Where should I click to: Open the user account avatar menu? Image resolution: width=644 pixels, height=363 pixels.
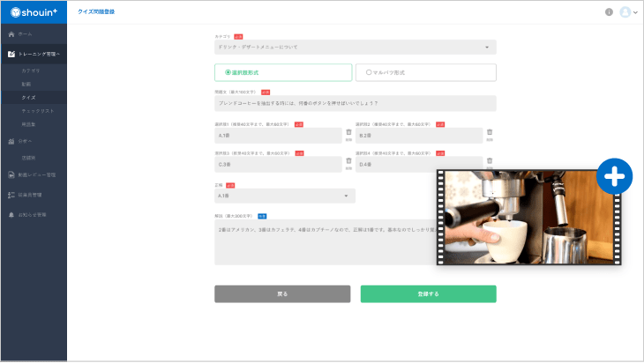click(x=627, y=12)
